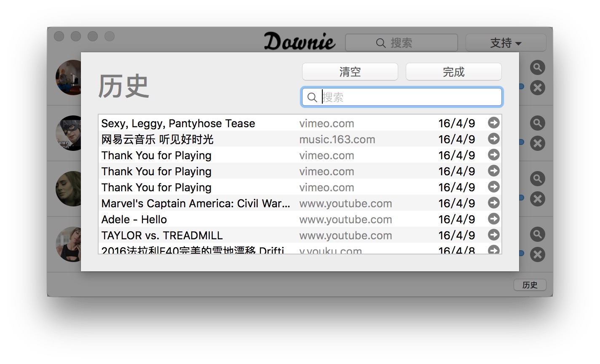Image resolution: width=600 pixels, height=364 pixels.
Task: Click "www.youtube.com" cell in Adele row
Action: pyautogui.click(x=346, y=219)
